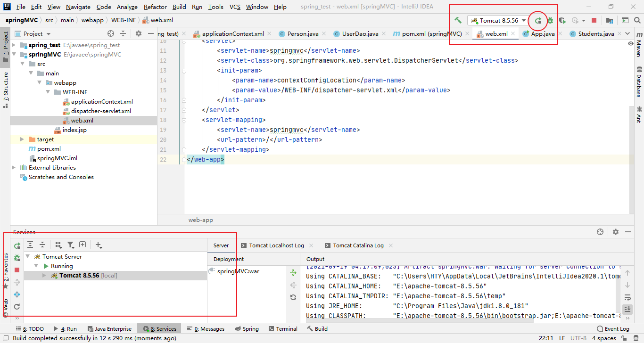Click the Open in New Tab icon
The height and width of the screenshot is (343, 644).
83,245
